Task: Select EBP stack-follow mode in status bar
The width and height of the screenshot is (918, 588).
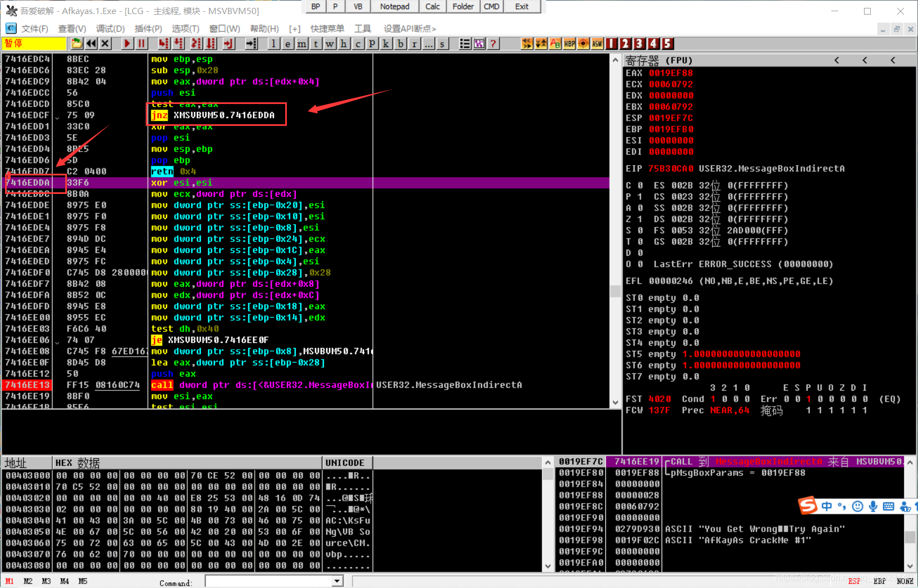Action: 879,581
